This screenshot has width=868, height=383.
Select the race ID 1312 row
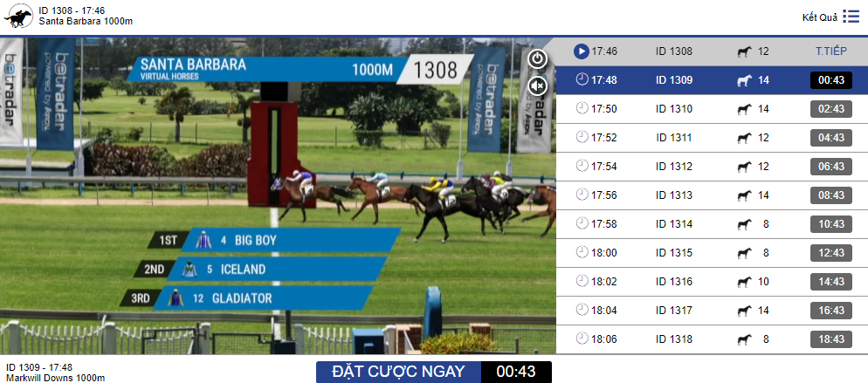click(712, 167)
